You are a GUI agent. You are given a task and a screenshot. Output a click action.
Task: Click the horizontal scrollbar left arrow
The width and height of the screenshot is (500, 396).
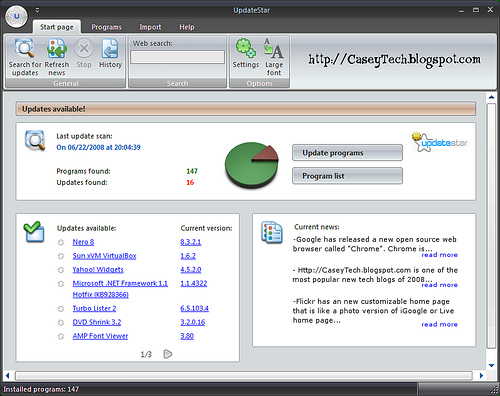point(8,376)
